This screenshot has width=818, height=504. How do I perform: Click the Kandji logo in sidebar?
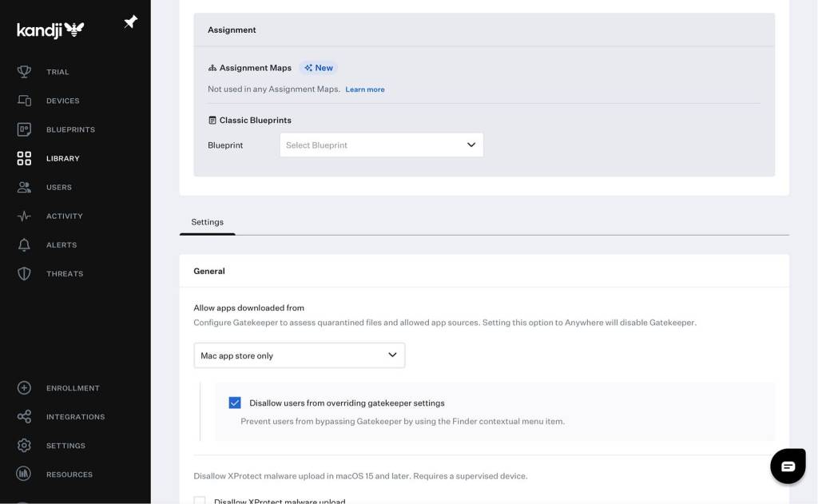pos(50,30)
